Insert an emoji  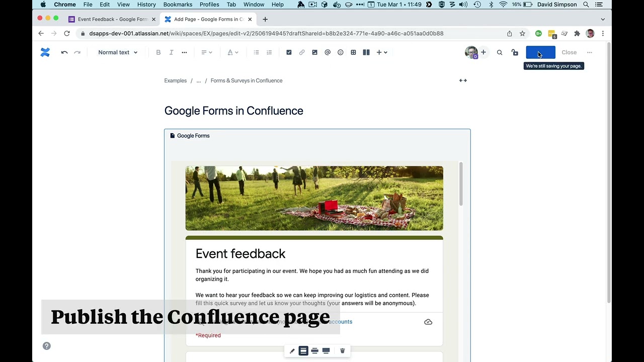pyautogui.click(x=341, y=52)
